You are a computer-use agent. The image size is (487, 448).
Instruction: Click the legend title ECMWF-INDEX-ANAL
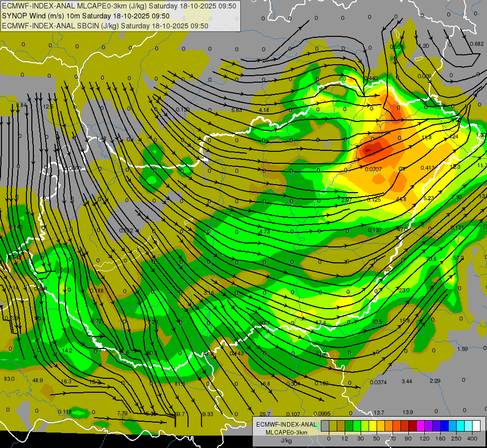[286, 425]
